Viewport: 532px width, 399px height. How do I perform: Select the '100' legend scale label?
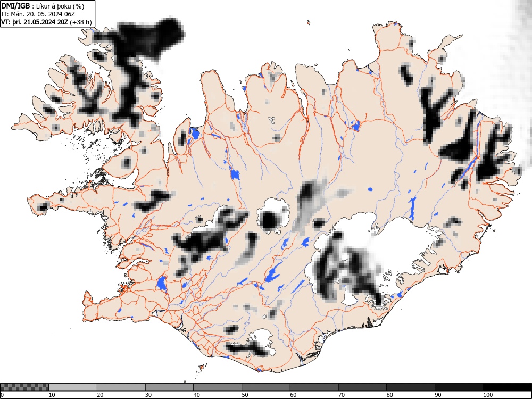click(x=488, y=395)
